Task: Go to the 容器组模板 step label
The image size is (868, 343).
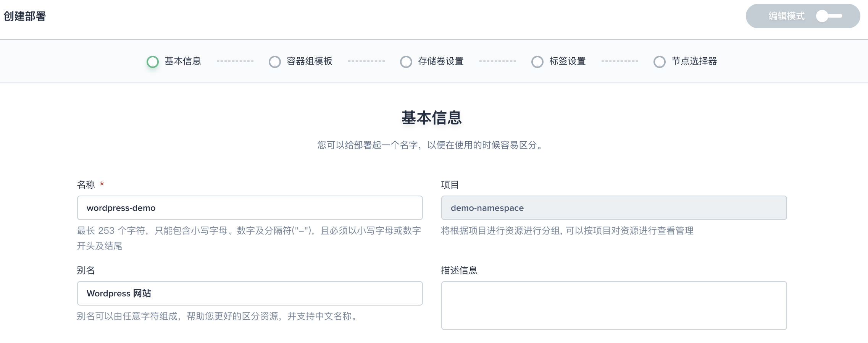Action: [310, 61]
